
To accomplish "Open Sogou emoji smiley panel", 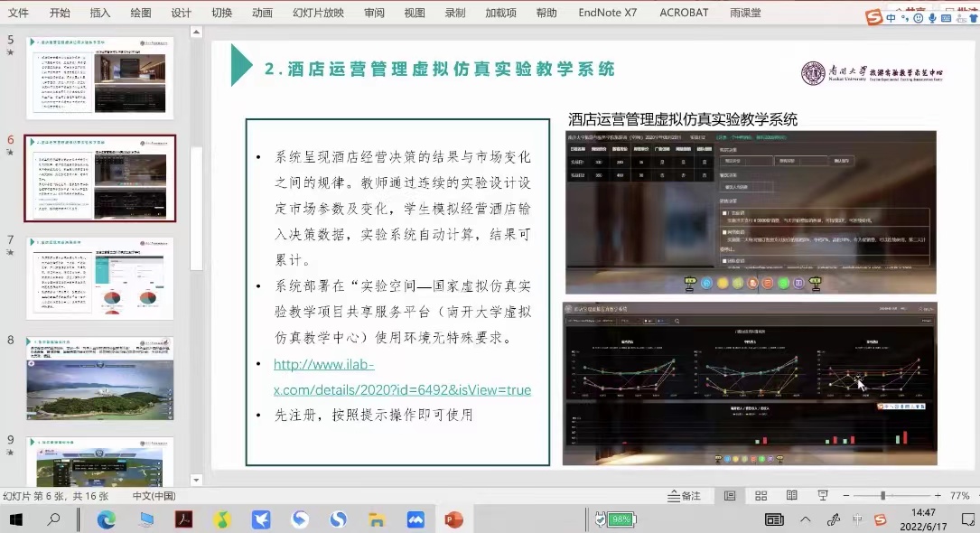I will point(918,18).
